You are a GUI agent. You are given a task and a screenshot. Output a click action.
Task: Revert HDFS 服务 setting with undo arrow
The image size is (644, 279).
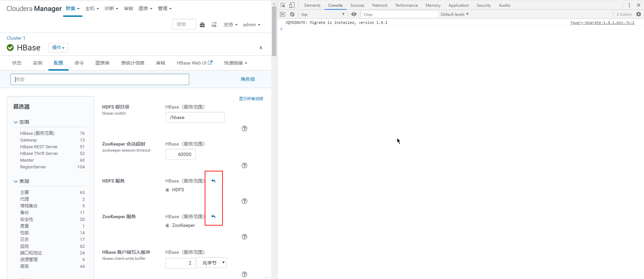click(x=213, y=181)
